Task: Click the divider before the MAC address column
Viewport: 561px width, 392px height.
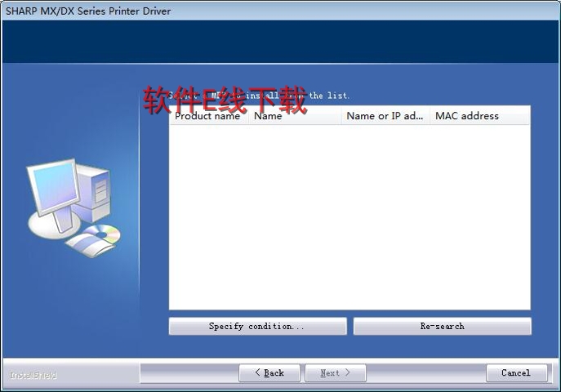Action: click(x=430, y=116)
